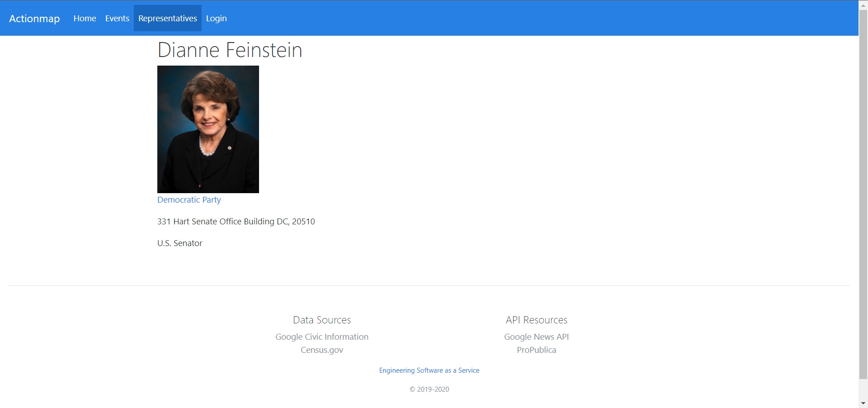Select the Representatives nav tab
868x408 pixels.
pos(167,19)
